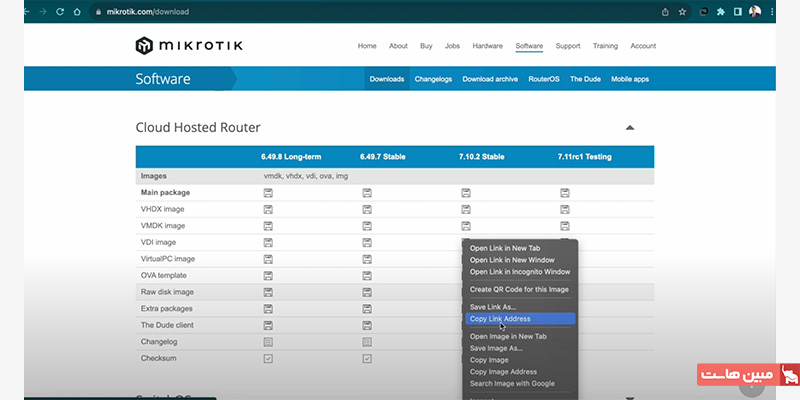800x400 pixels.
Task: Open 6.49.7 Stable Checksum icon
Action: (x=367, y=358)
